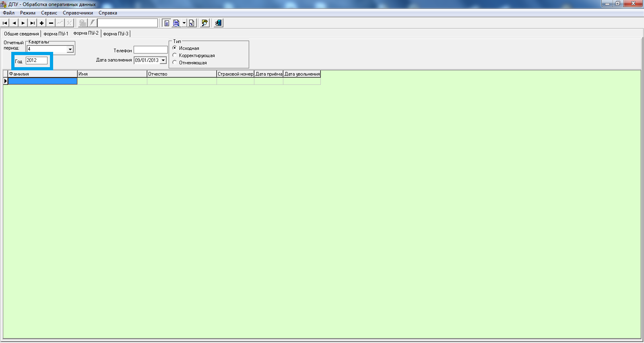The image size is (644, 343).
Task: Open the Дата заполнения date picker
Action: click(x=163, y=60)
